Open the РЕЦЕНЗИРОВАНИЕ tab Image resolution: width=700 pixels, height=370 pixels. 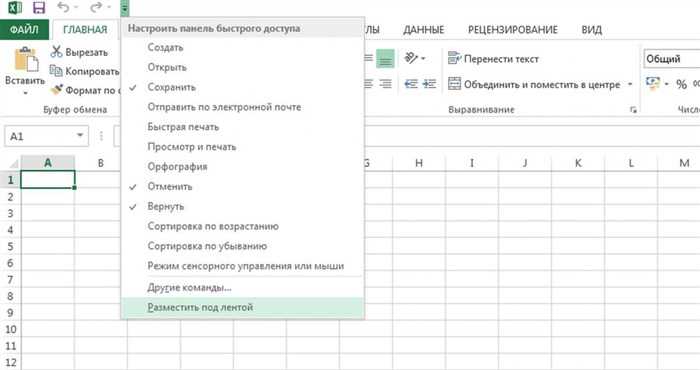512,30
